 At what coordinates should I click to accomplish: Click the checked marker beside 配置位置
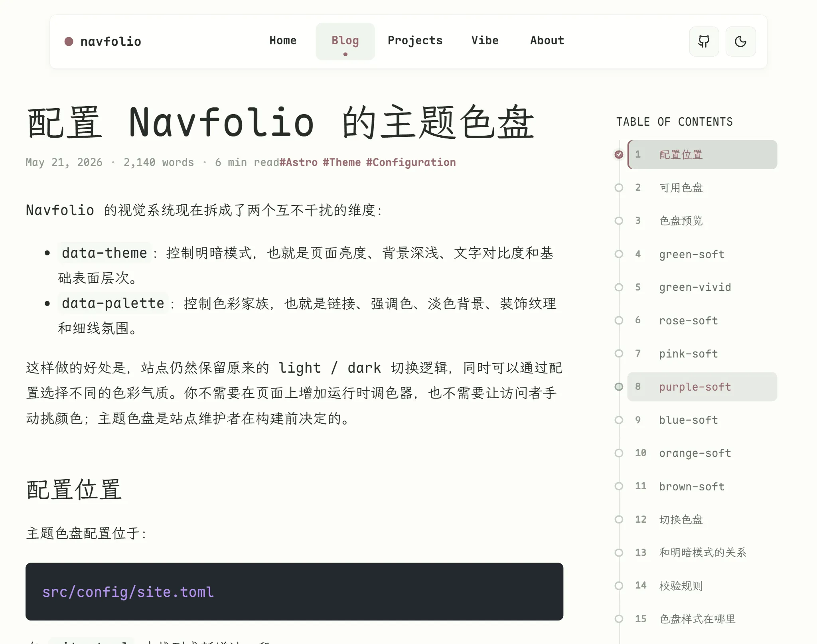(619, 154)
